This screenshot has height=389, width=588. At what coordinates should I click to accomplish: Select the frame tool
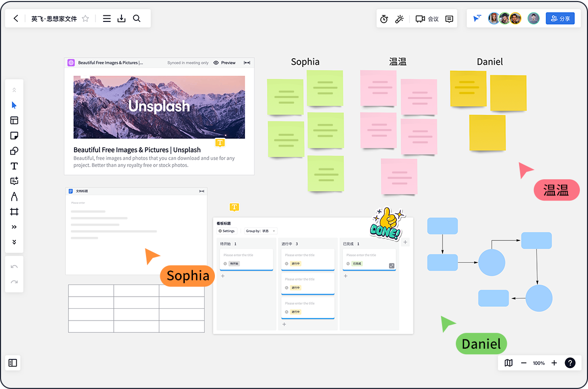tap(14, 211)
